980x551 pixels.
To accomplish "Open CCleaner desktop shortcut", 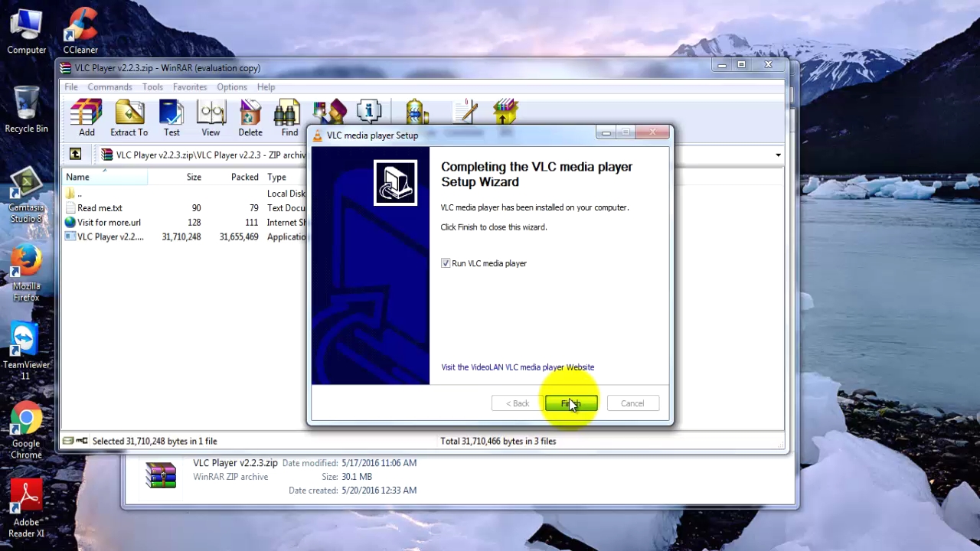I will click(x=80, y=31).
